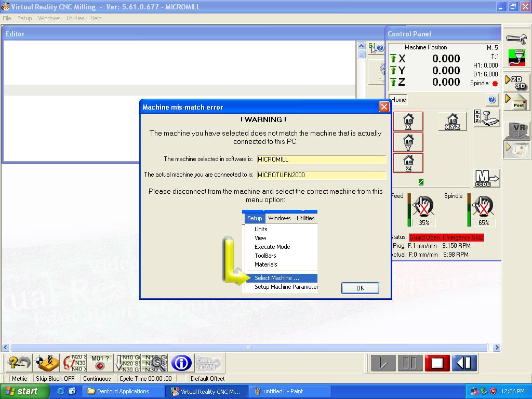
Task: Launch Internet Explorer from quick launch
Action: 61,391
